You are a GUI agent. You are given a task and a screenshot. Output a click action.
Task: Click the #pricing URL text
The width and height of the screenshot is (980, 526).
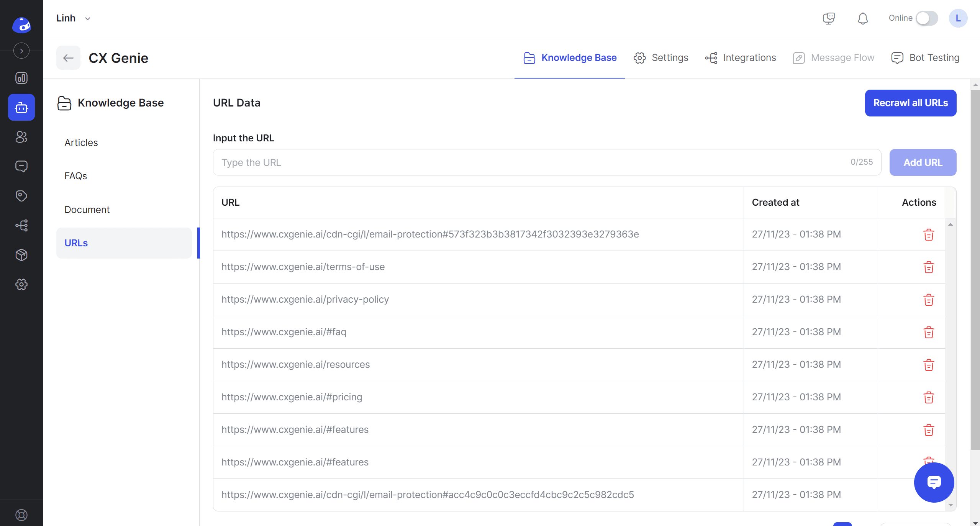[292, 397]
